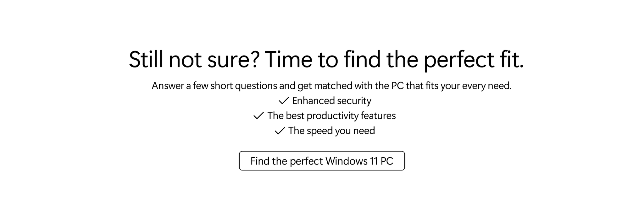Click the Still not sure? heading phrase
The width and height of the screenshot is (644, 204).
(x=194, y=59)
